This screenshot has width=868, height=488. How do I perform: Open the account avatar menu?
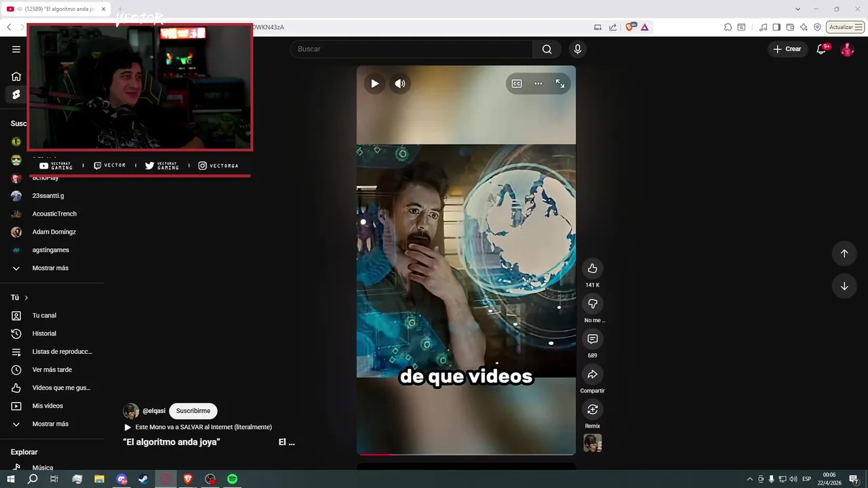point(847,49)
